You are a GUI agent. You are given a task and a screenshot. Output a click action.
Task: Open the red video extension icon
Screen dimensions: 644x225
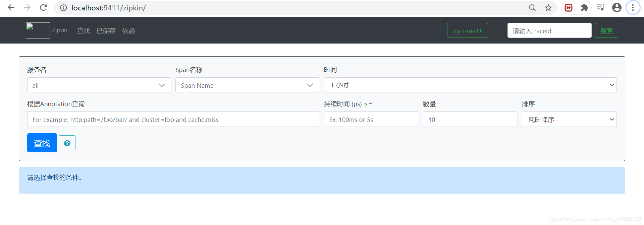[569, 8]
